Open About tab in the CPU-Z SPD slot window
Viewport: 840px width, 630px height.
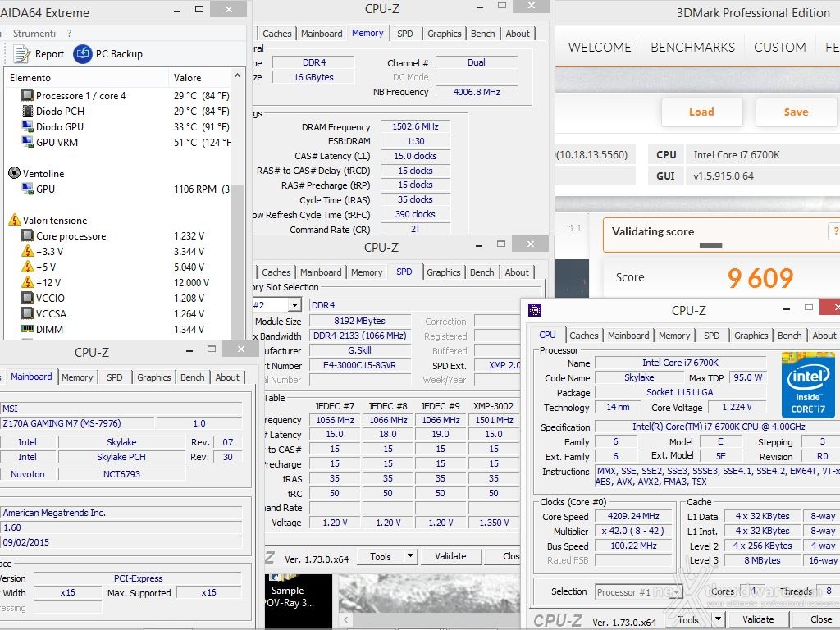pos(517,272)
